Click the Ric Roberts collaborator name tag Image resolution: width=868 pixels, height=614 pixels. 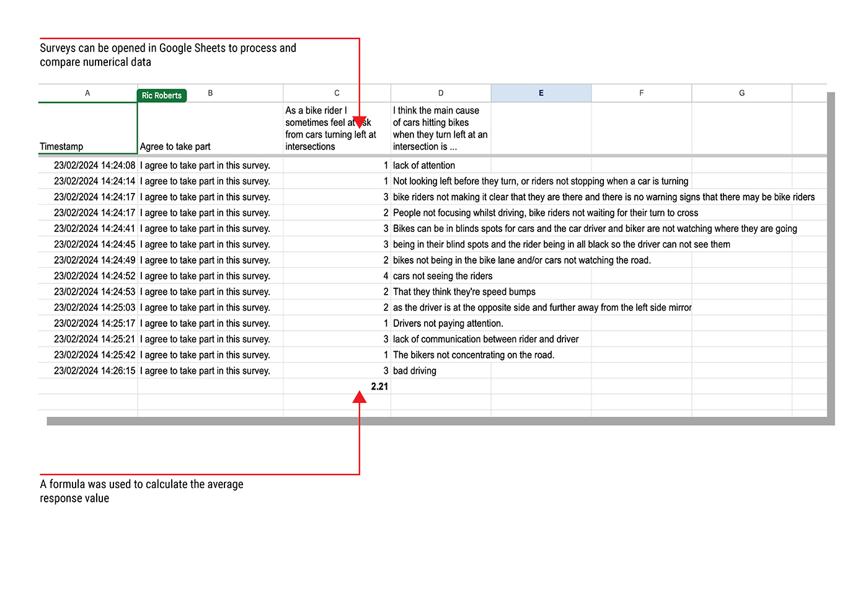pyautogui.click(x=161, y=96)
